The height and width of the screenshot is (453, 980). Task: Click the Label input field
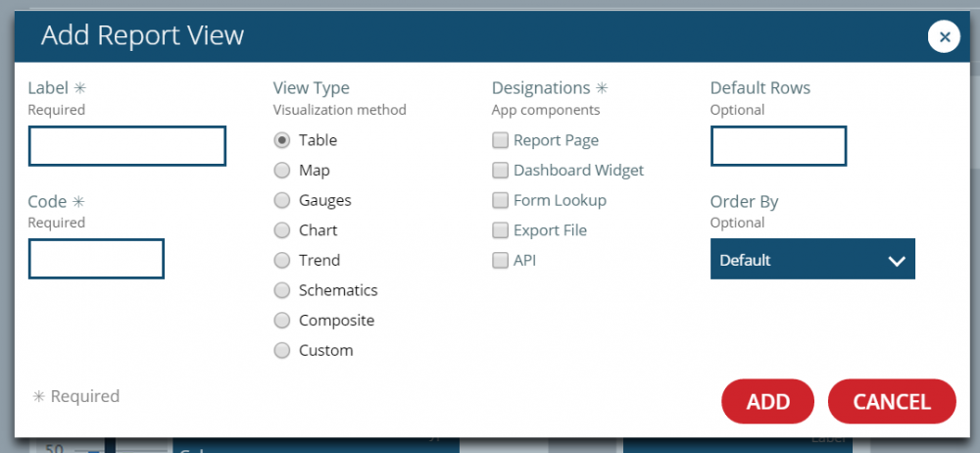click(127, 146)
